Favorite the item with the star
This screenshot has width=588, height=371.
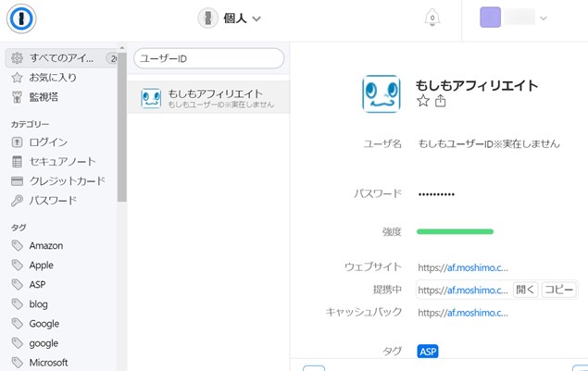423,101
